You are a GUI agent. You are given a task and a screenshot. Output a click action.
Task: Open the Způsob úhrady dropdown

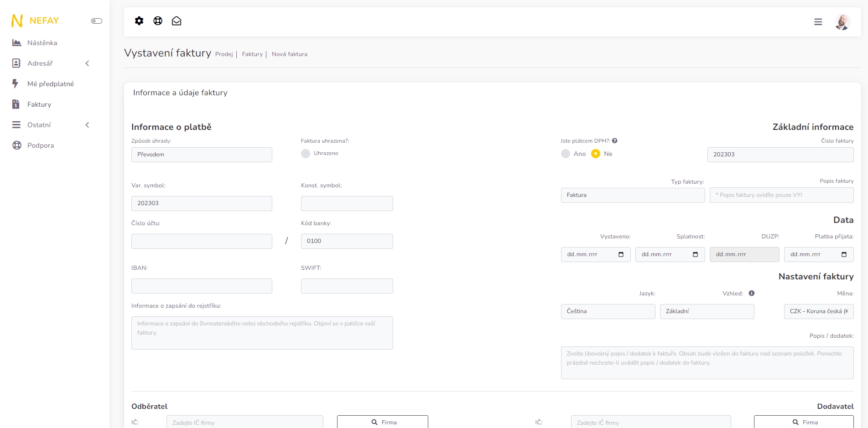click(x=202, y=155)
